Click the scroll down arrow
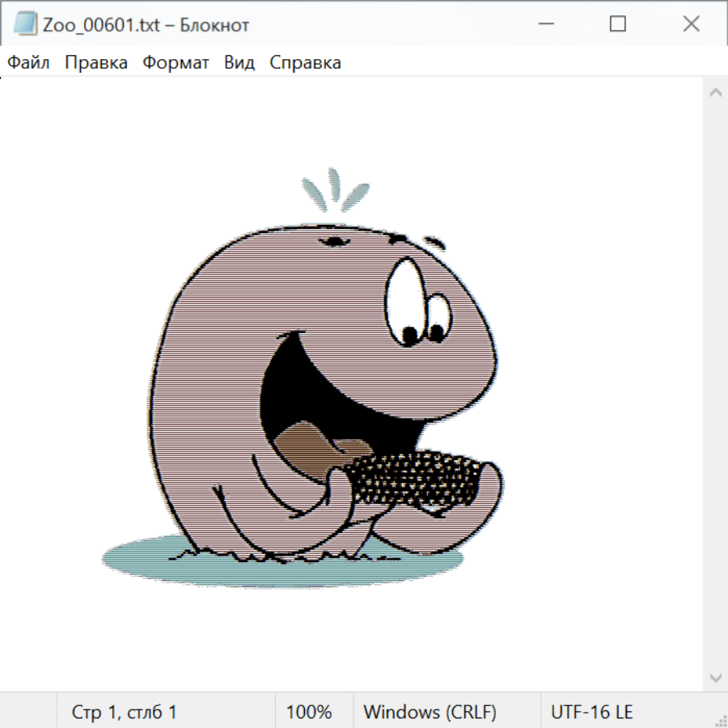This screenshot has height=728, width=728. (715, 677)
